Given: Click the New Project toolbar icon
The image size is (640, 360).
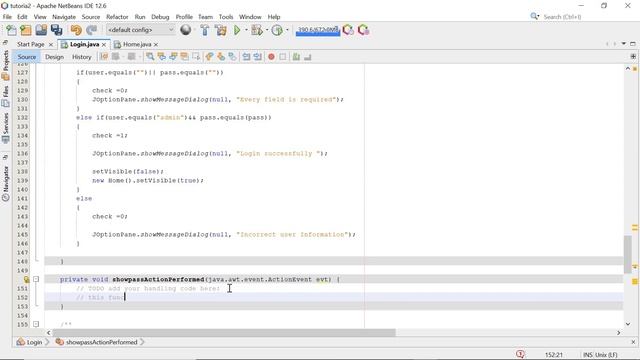Looking at the screenshot, I should pos(26,30).
